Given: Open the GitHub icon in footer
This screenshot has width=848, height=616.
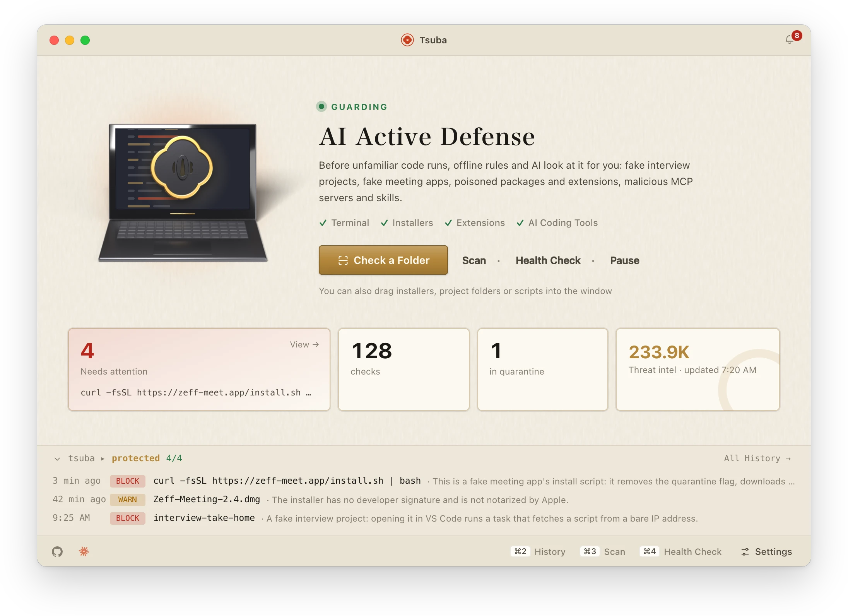Looking at the screenshot, I should pos(57,551).
